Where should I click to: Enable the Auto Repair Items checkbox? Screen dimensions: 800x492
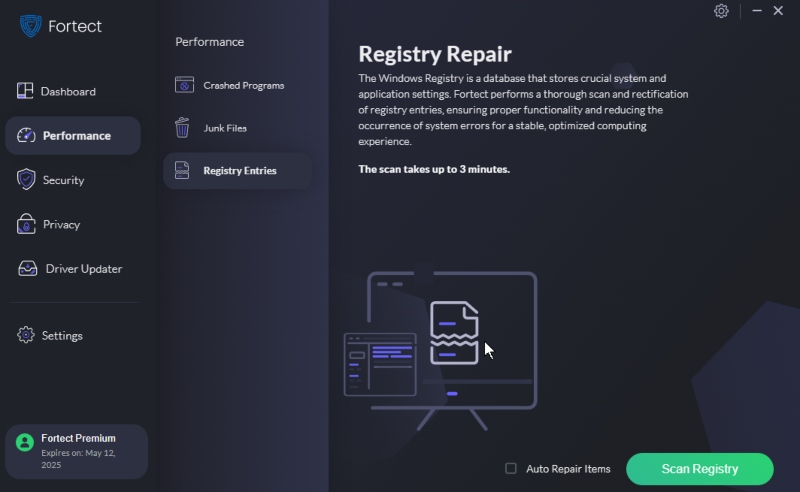[511, 468]
